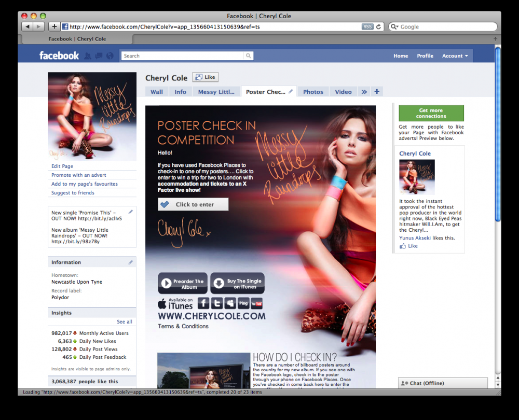This screenshot has height=420, width=519.
Task: Click the Safari forward navigation arrow
Action: pos(39,27)
